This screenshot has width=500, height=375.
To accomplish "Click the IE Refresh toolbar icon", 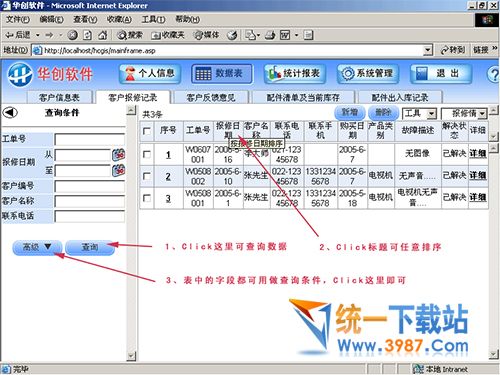I will (x=87, y=35).
